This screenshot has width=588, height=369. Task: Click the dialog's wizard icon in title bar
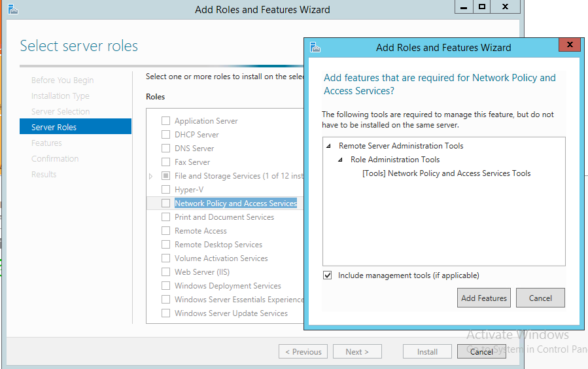[315, 47]
